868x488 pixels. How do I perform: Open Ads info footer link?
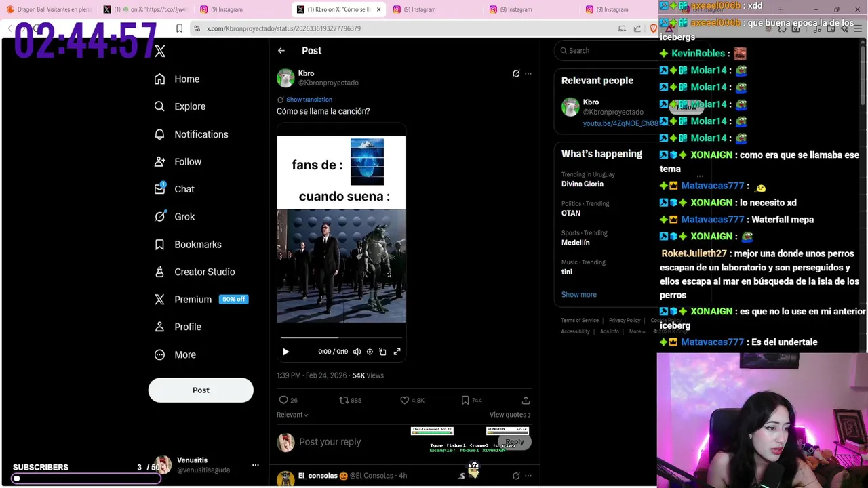609,332
